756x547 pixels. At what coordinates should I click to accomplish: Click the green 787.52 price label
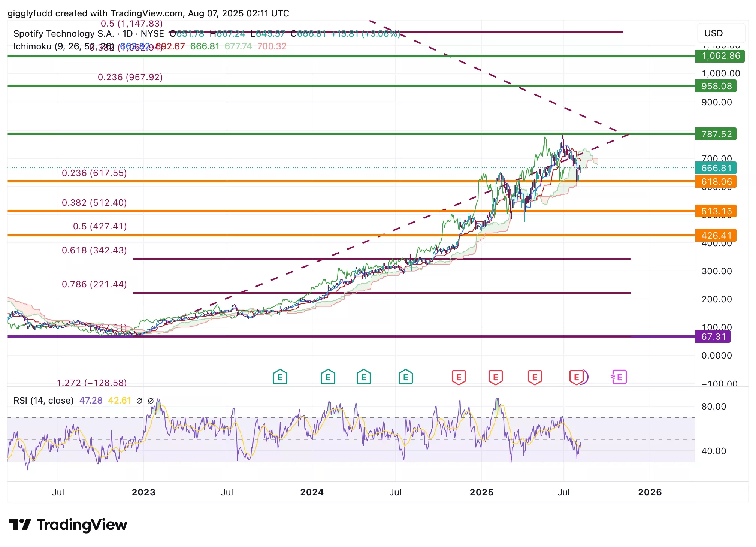point(716,134)
